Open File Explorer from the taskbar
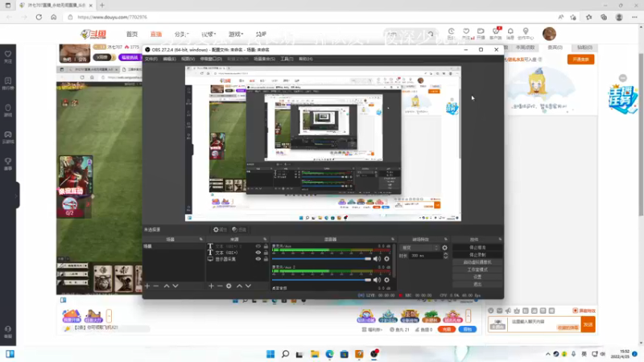The height and width of the screenshot is (362, 644). (315, 354)
